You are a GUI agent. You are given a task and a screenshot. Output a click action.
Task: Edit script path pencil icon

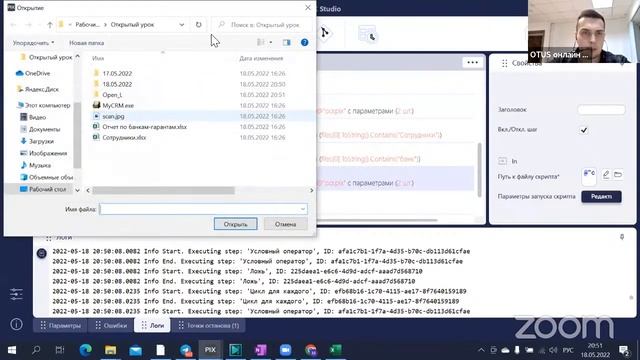coord(606,174)
